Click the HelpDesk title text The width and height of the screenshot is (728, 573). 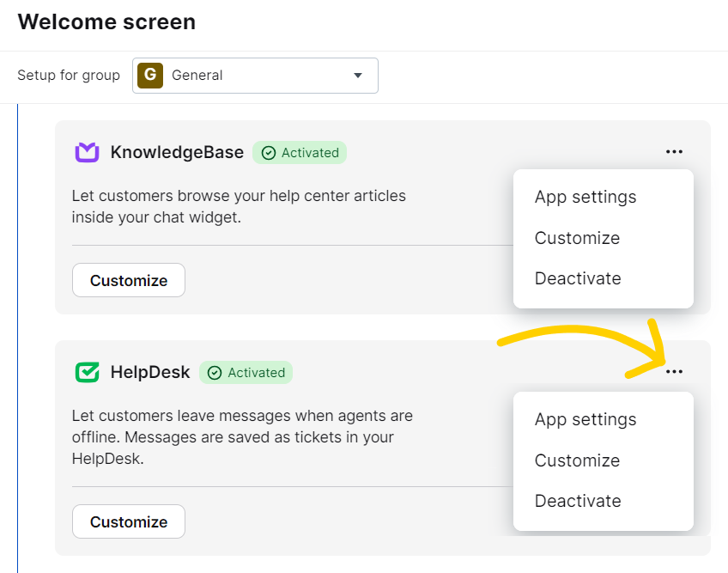point(150,372)
